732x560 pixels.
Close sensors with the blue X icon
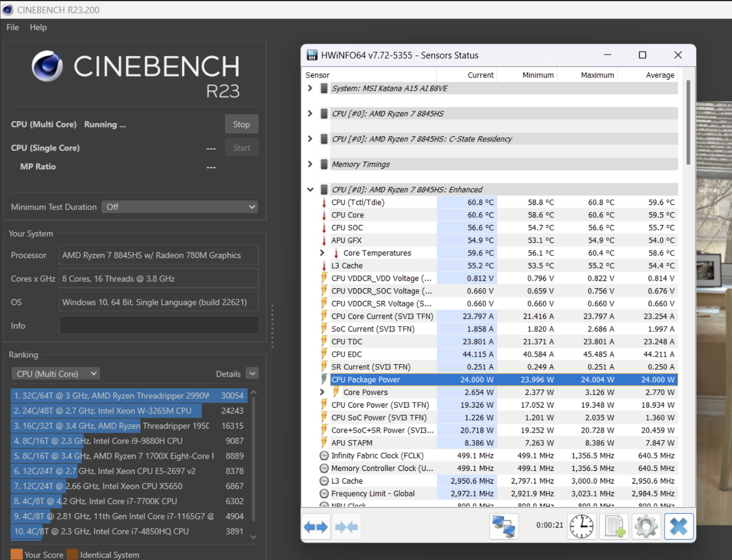(x=679, y=526)
